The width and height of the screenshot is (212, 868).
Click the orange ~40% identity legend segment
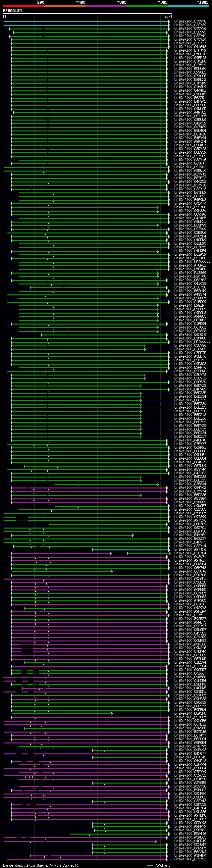tap(65, 6)
